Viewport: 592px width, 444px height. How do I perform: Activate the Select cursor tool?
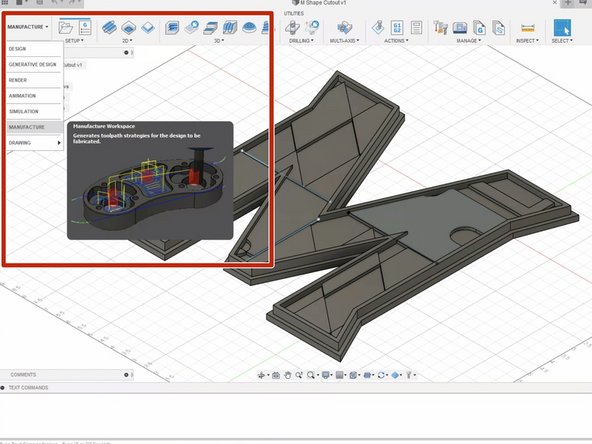pos(562,28)
